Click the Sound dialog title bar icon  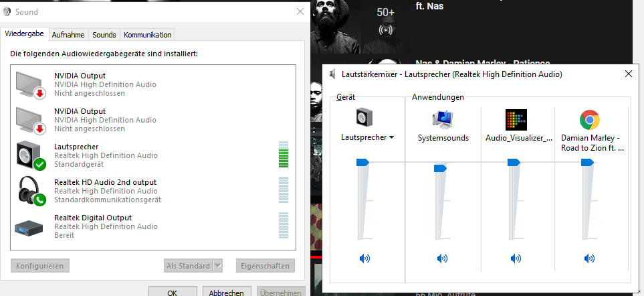coord(6,12)
